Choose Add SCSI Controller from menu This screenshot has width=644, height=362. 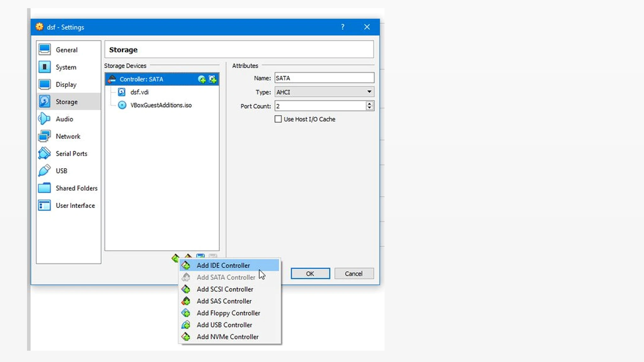pos(229,289)
